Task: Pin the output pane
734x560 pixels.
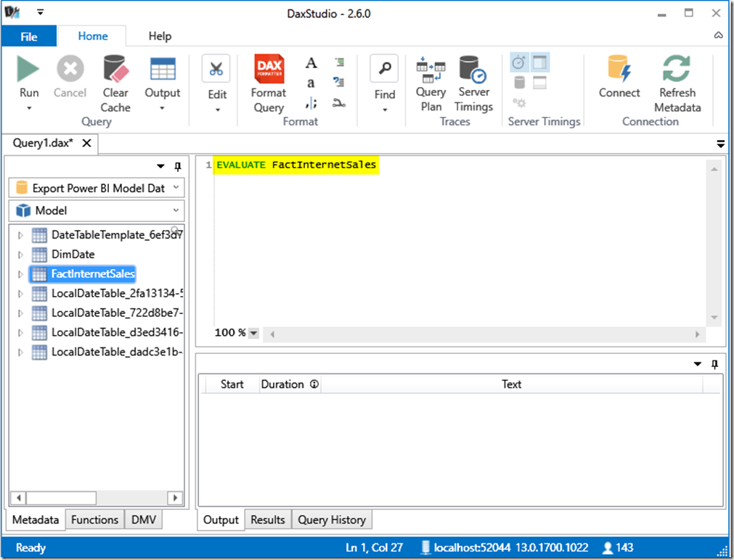Action: tap(714, 364)
